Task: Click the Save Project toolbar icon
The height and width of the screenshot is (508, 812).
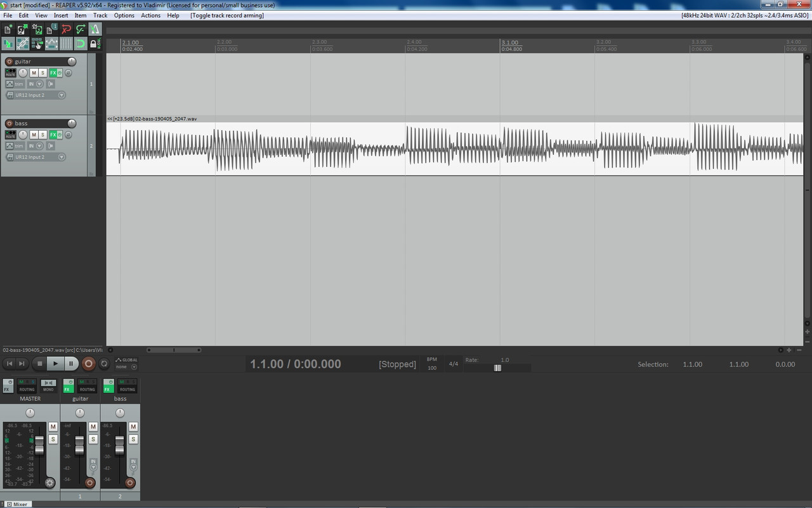Action: tap(37, 29)
